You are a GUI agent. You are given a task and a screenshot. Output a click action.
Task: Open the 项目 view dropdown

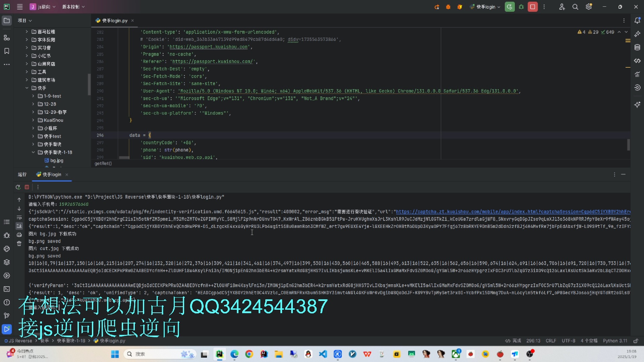pos(24,20)
